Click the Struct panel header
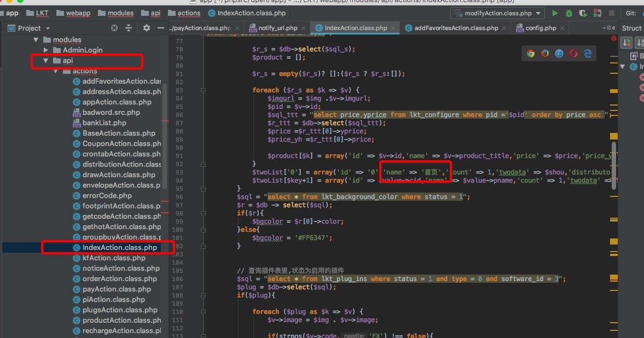The image size is (644, 338). pos(631,28)
